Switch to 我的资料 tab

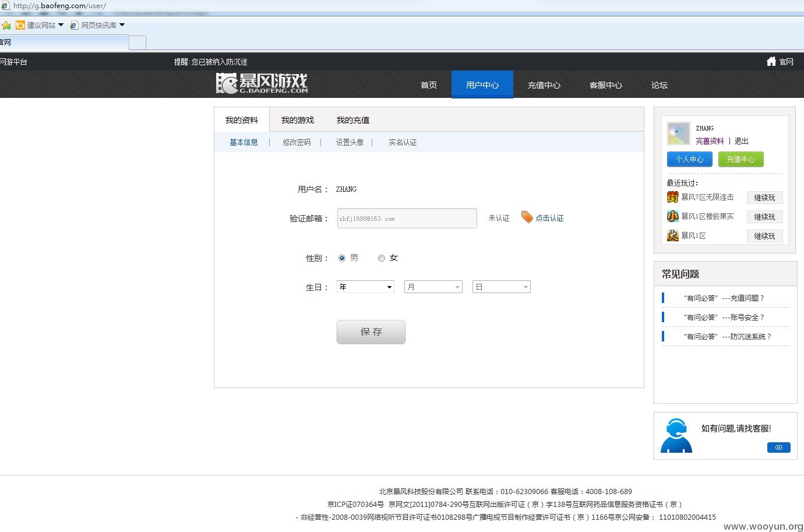242,120
